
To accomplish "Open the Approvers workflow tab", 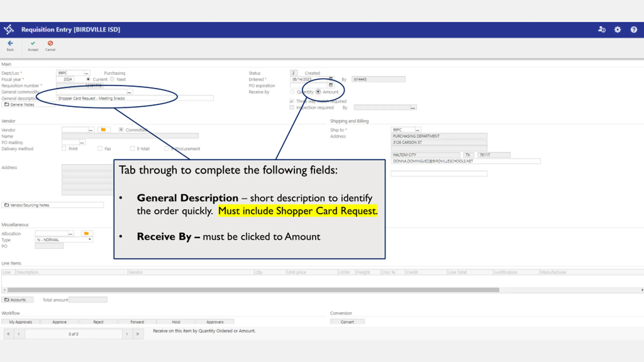I will click(x=215, y=322).
